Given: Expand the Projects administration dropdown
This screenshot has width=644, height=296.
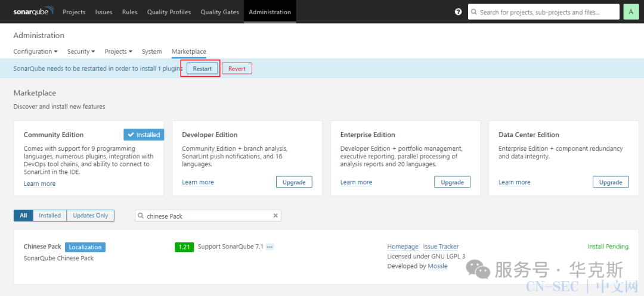Looking at the screenshot, I should 118,51.
